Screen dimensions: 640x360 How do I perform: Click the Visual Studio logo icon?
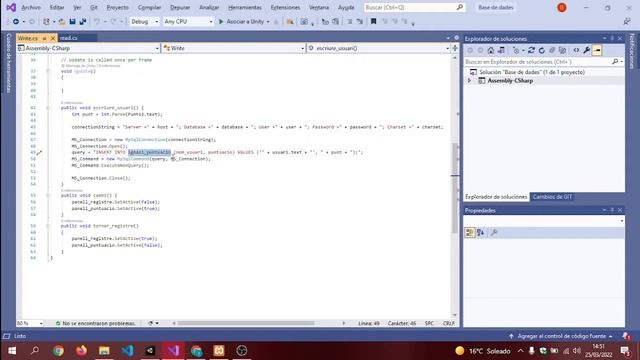click(x=11, y=7)
